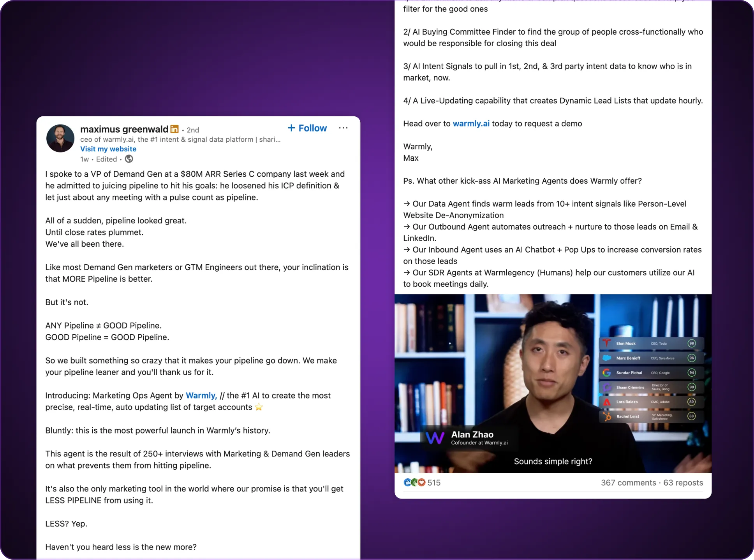The height and width of the screenshot is (560, 754).
Task: Open the warmly.ai demo link
Action: pos(471,123)
